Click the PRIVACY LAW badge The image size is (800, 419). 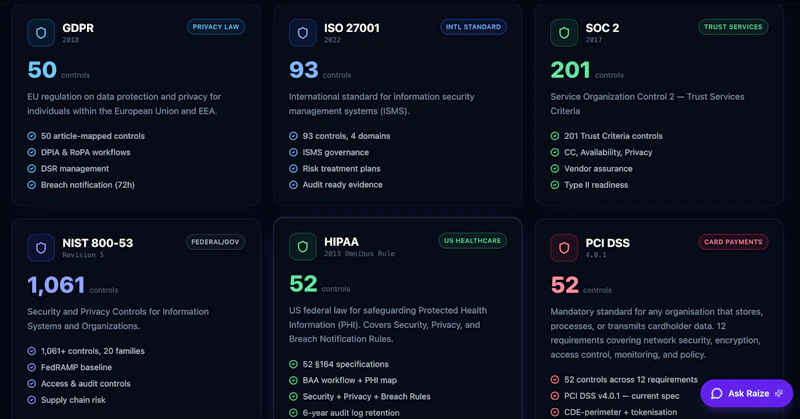click(216, 27)
